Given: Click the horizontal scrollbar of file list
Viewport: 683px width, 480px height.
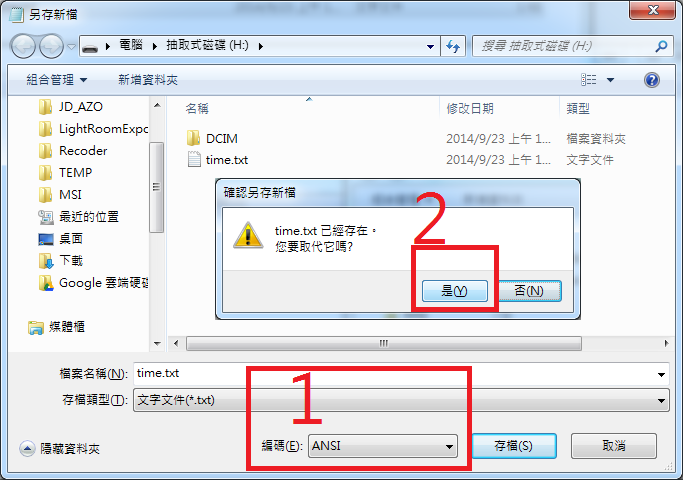Looking at the screenshot, I should click(x=383, y=343).
